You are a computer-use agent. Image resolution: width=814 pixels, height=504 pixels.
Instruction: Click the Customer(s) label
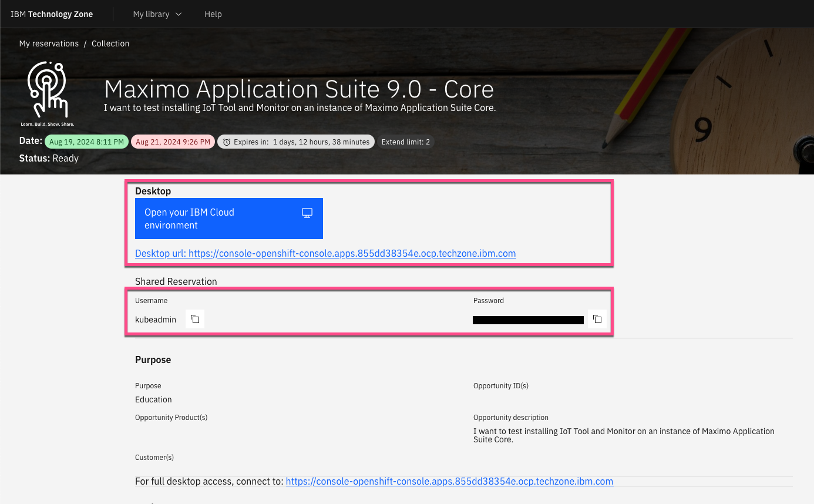(154, 458)
